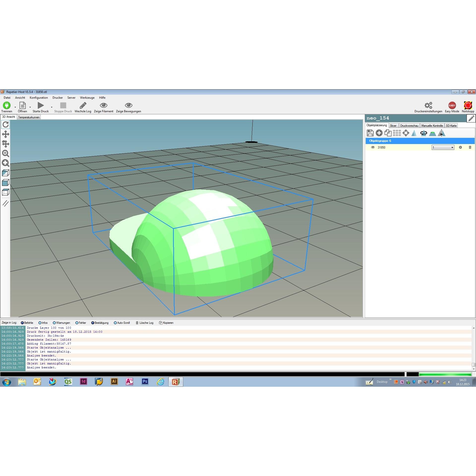Viewport: 476px width, 476px height.
Task: Click the center object crosshair icon
Action: [x=406, y=133]
